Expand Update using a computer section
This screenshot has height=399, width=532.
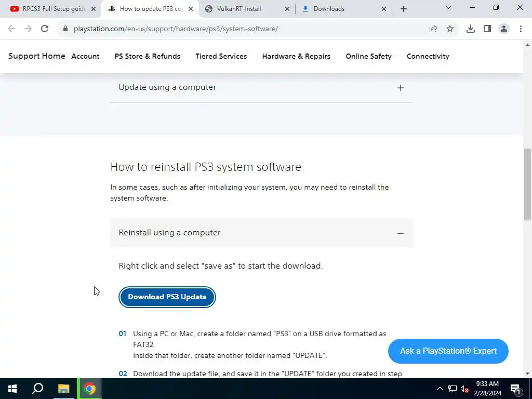tap(262, 87)
